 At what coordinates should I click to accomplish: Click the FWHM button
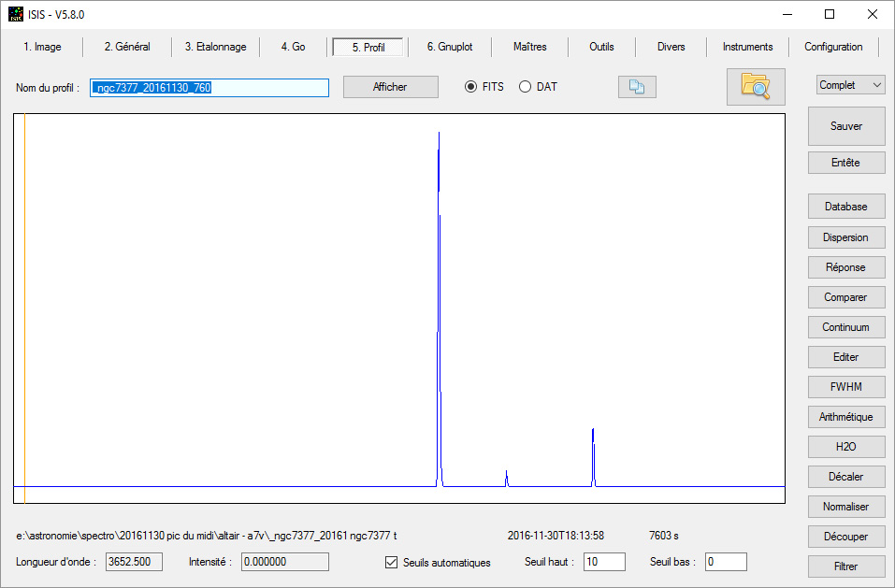846,387
